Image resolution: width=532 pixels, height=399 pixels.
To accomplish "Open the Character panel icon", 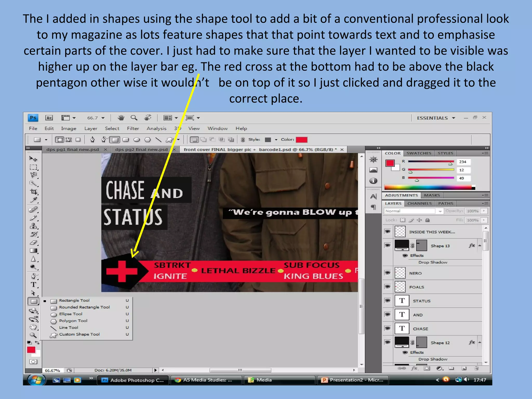I will [373, 196].
